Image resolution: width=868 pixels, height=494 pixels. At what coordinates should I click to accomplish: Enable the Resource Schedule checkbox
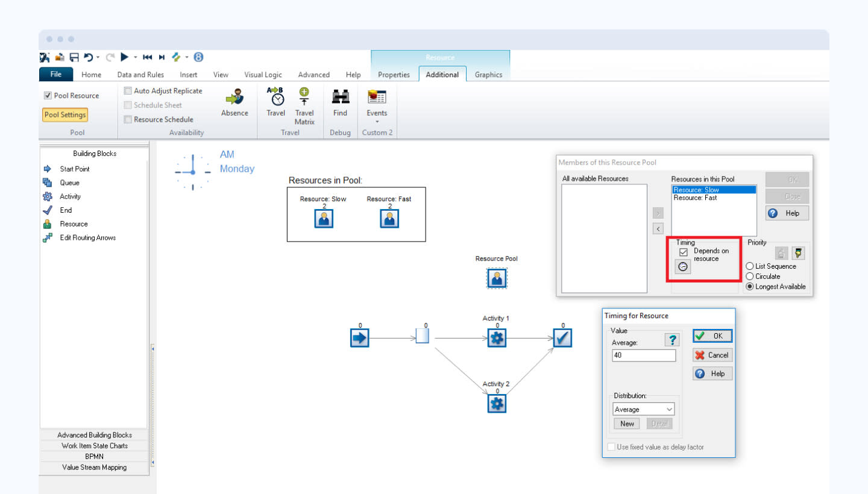pos(128,119)
